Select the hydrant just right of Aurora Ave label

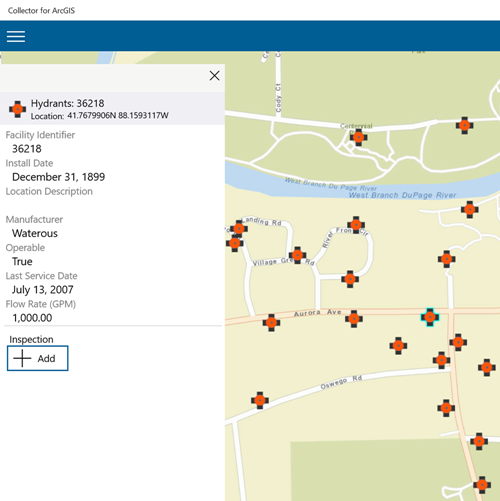tap(354, 319)
